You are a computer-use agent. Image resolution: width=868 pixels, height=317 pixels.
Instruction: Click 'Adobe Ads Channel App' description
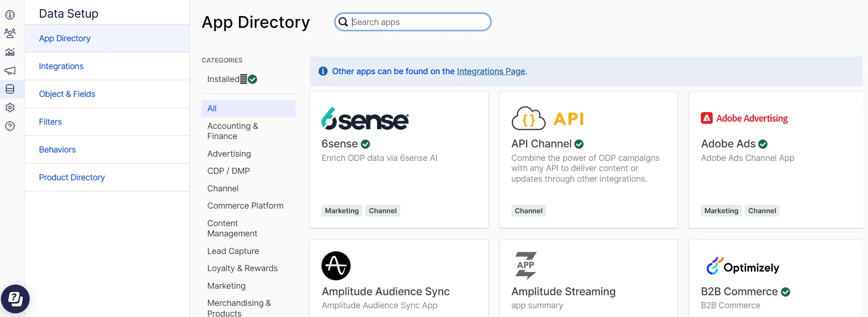(748, 158)
